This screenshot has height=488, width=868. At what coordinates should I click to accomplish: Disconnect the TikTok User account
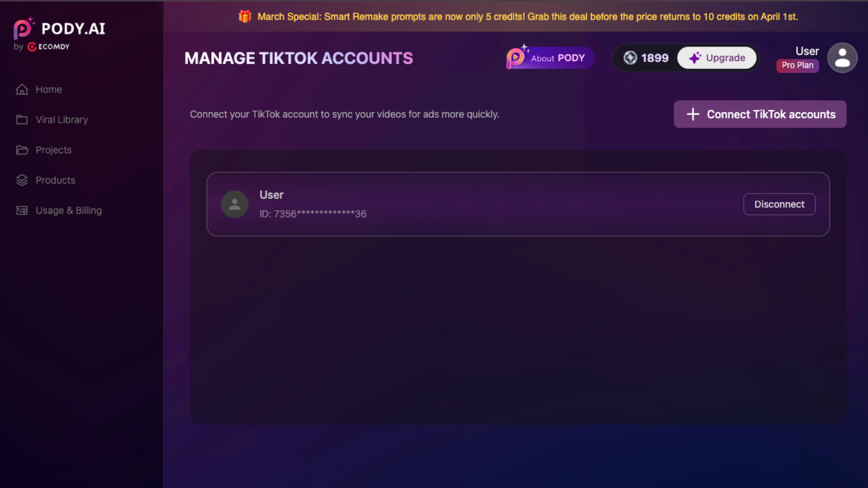pyautogui.click(x=779, y=204)
